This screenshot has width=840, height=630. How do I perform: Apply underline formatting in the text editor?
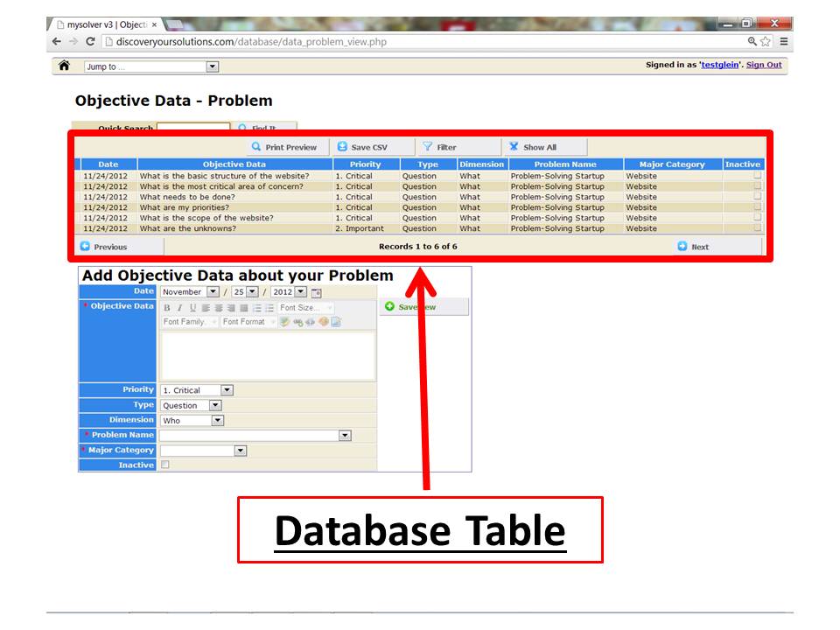pyautogui.click(x=192, y=307)
